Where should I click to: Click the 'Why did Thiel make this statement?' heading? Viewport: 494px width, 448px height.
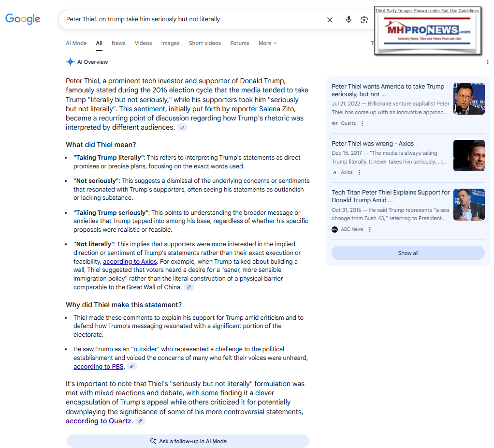click(124, 305)
